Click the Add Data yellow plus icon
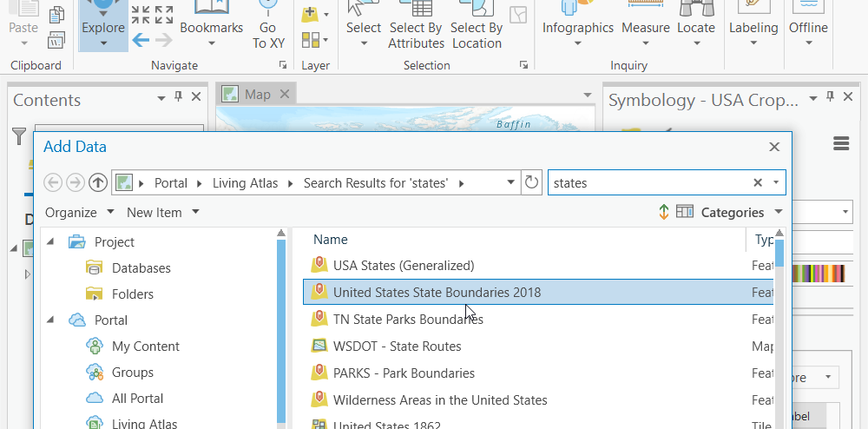Image resolution: width=868 pixels, height=429 pixels. (310, 15)
